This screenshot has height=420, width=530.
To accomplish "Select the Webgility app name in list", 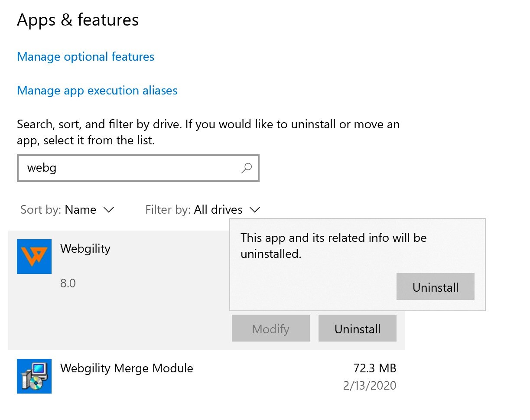I will [x=85, y=249].
